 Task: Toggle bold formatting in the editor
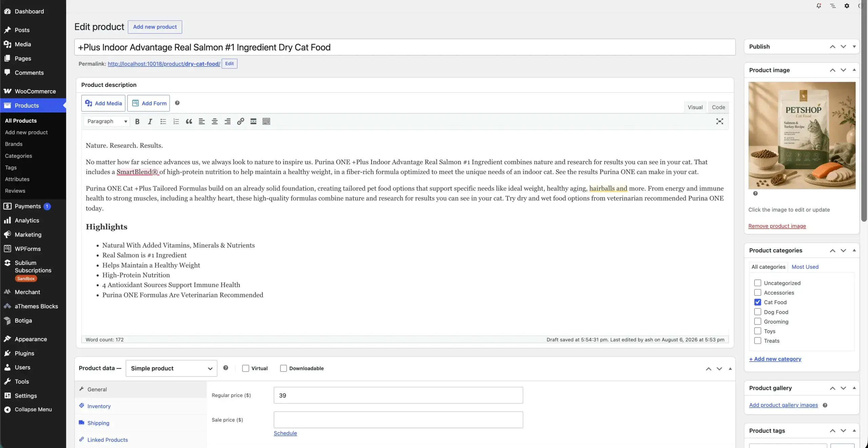(x=137, y=122)
